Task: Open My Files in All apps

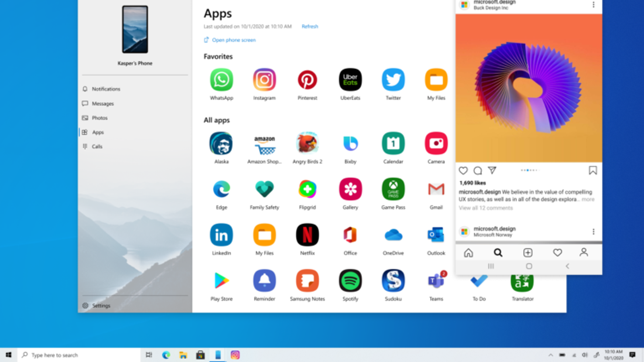Action: tap(264, 235)
